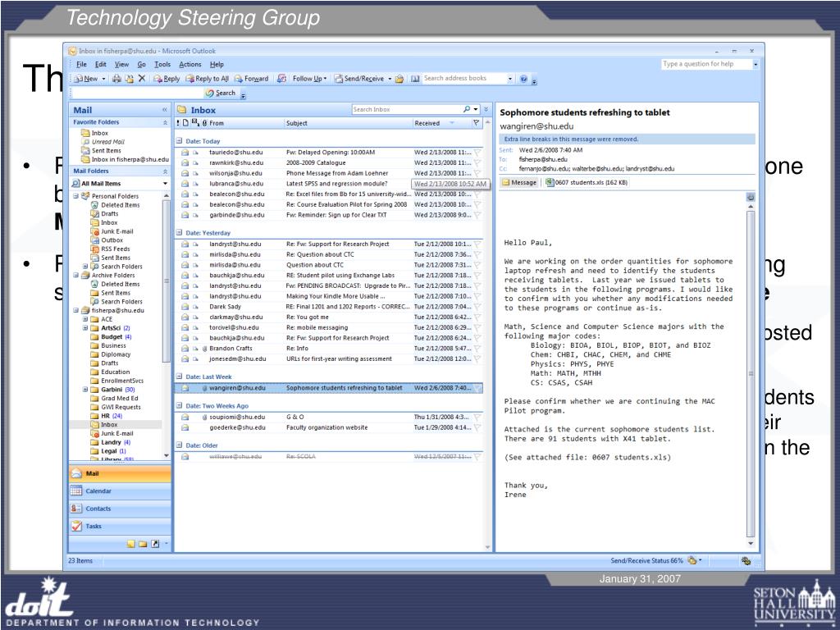
Task: Click the reading pane vertical scrollbar
Action: 751,373
